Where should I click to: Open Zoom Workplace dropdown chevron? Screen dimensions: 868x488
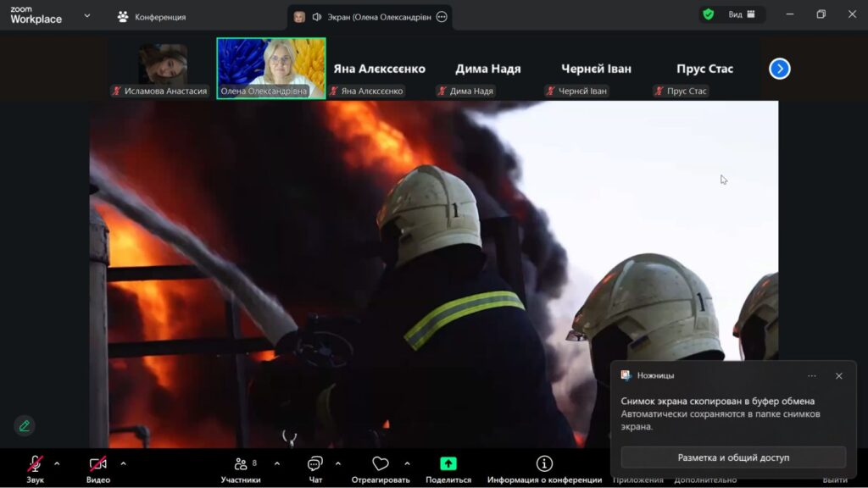pyautogui.click(x=86, y=15)
